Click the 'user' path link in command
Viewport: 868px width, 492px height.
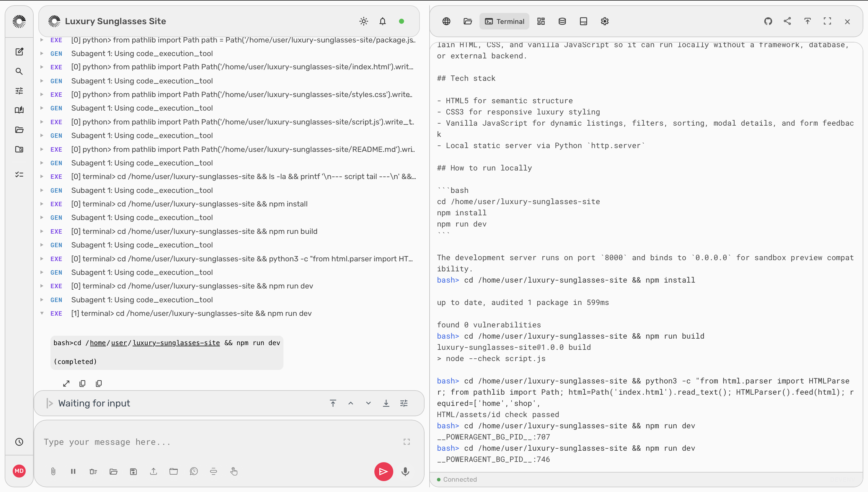click(119, 343)
